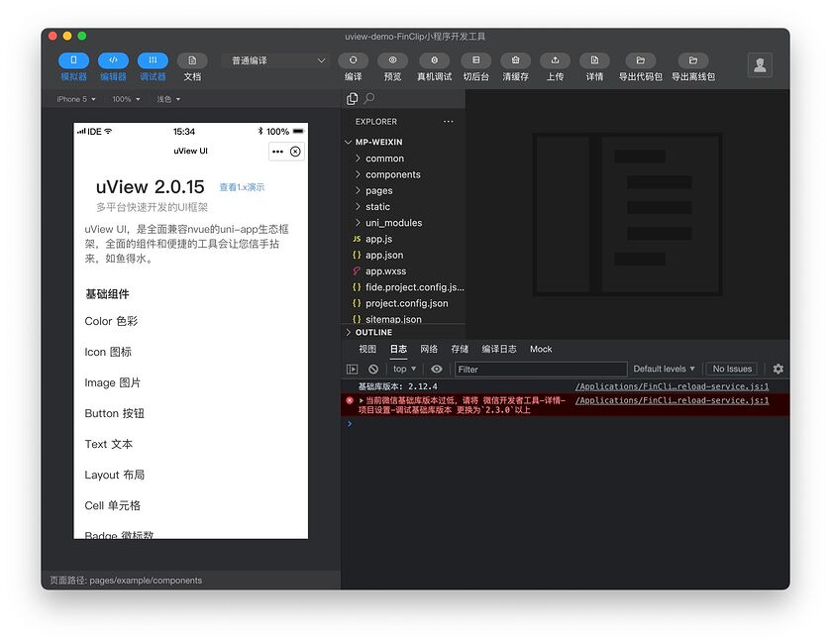Viewport: 831px width, 644px height.
Task: Toggle the live expression eye icon
Action: [436, 369]
